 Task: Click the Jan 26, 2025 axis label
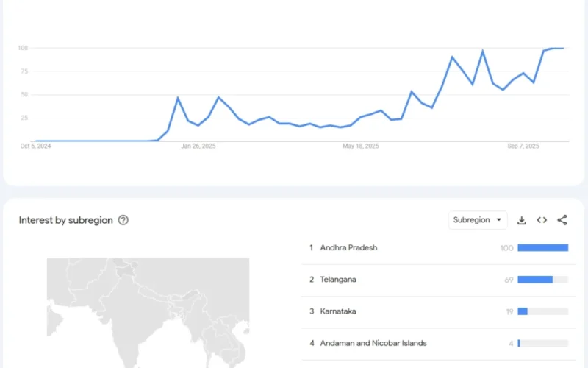[x=198, y=146]
